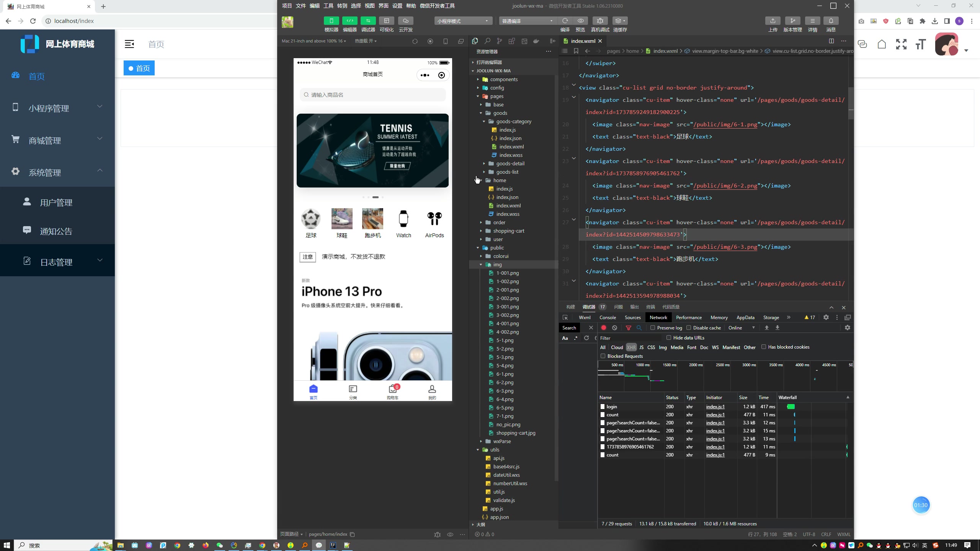Viewport: 980px width, 551px height.
Task: Open 版本管理 version control
Action: 792,21
